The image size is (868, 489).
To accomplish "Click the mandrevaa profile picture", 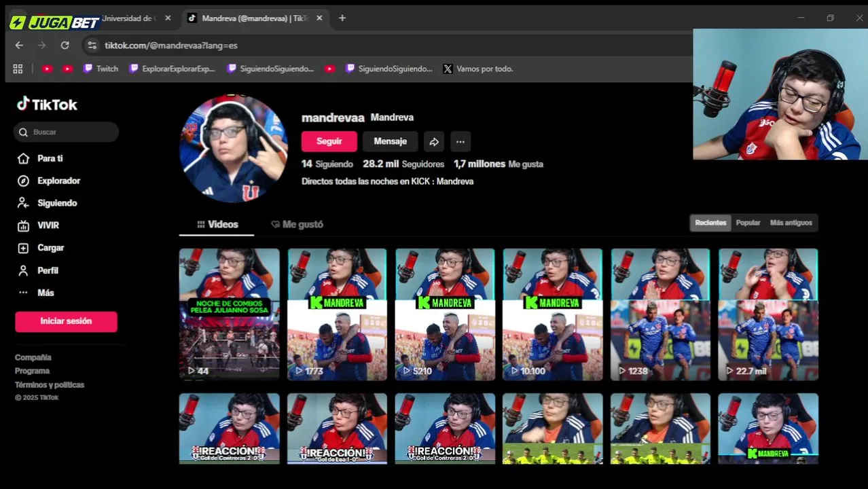I will tap(234, 149).
